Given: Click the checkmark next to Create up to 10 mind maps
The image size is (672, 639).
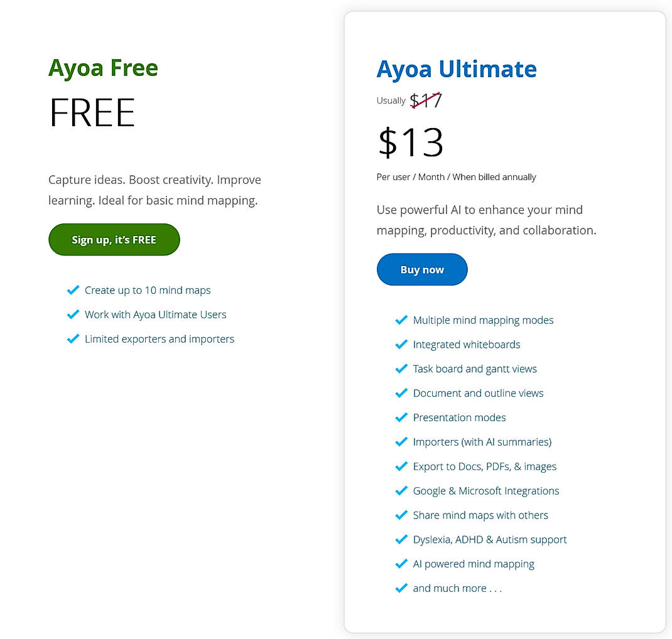Looking at the screenshot, I should 73,290.
